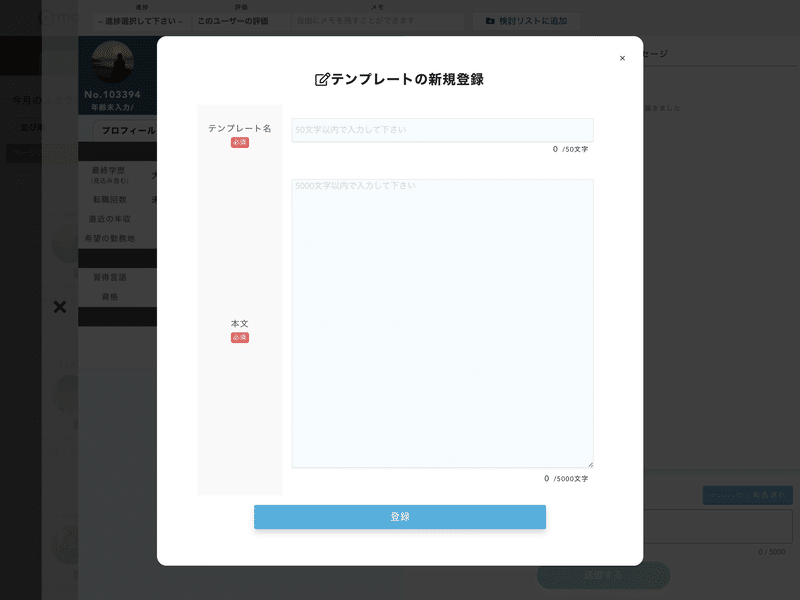
Task: Click the dimmed send button at the bottom
Action: pyautogui.click(x=604, y=576)
